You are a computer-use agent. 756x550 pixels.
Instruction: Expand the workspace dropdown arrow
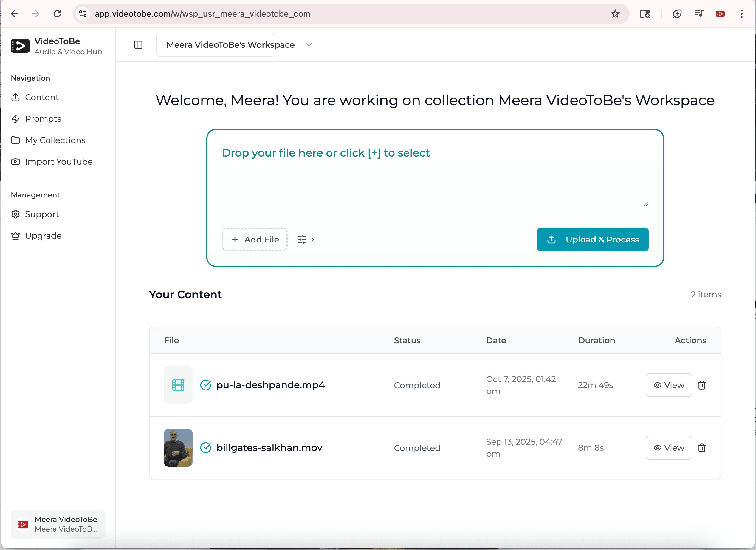point(309,45)
